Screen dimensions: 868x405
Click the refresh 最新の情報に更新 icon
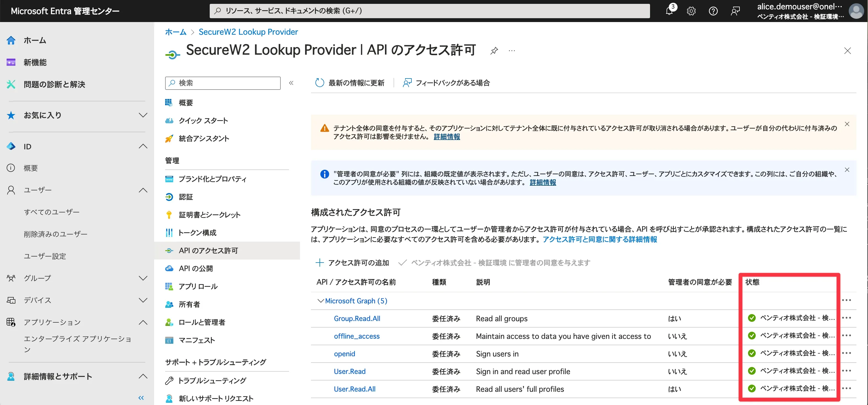320,83
